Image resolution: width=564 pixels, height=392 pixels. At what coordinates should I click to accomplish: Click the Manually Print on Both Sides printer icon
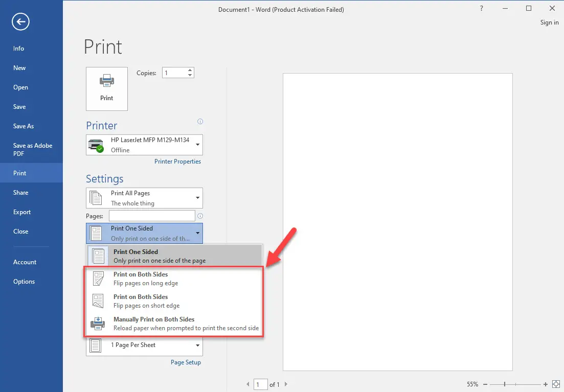tap(98, 324)
